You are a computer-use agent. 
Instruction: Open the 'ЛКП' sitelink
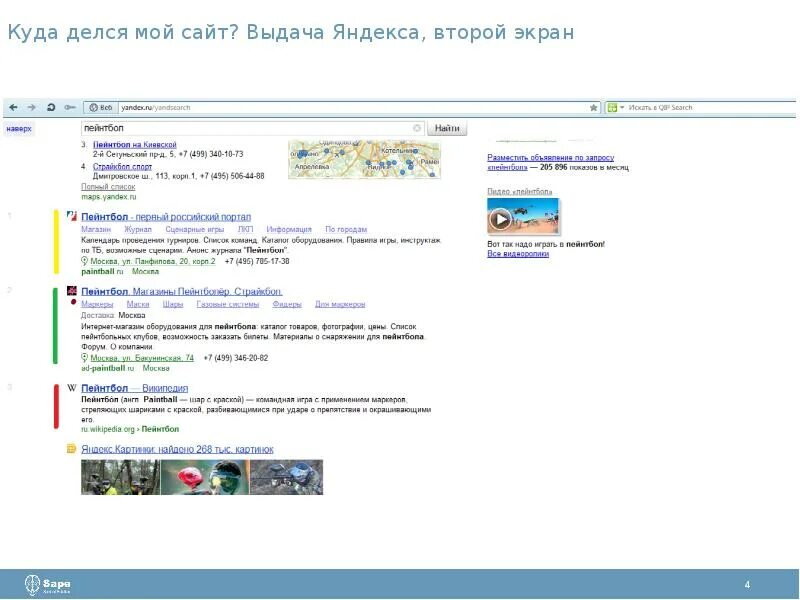click(x=245, y=230)
